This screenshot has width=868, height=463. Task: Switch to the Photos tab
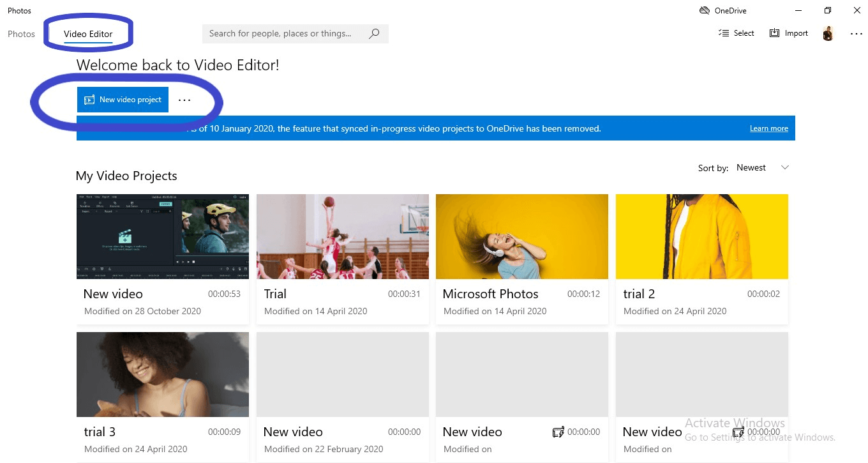(x=21, y=34)
